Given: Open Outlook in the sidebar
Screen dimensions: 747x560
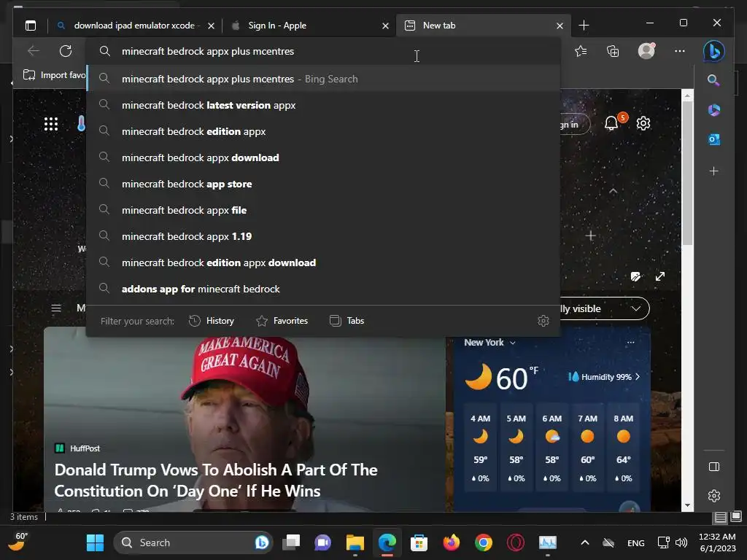Looking at the screenshot, I should pyautogui.click(x=713, y=139).
